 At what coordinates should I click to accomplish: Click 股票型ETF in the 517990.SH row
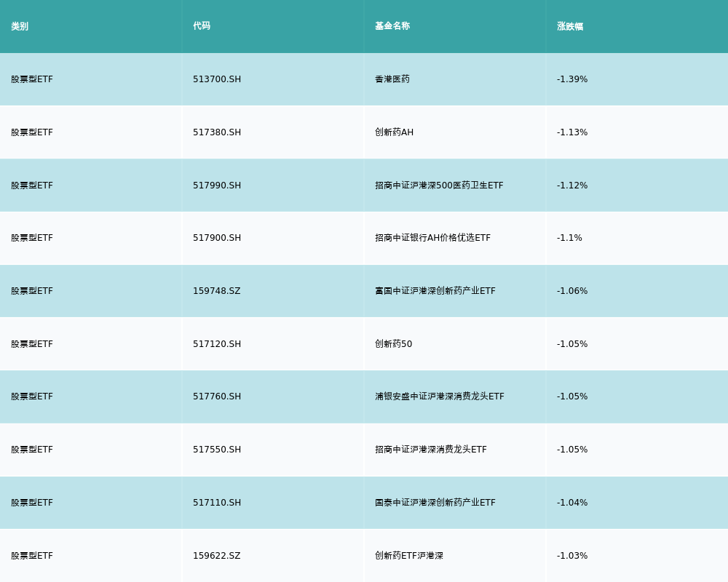coord(32,186)
